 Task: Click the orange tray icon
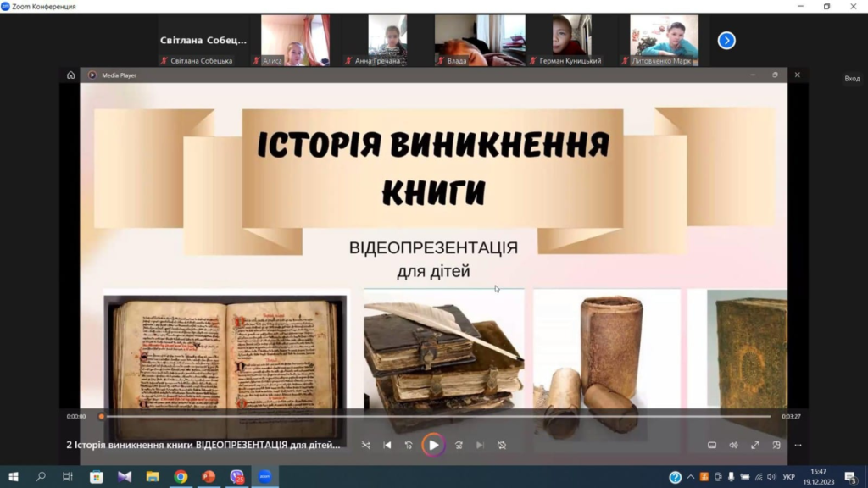tap(704, 477)
